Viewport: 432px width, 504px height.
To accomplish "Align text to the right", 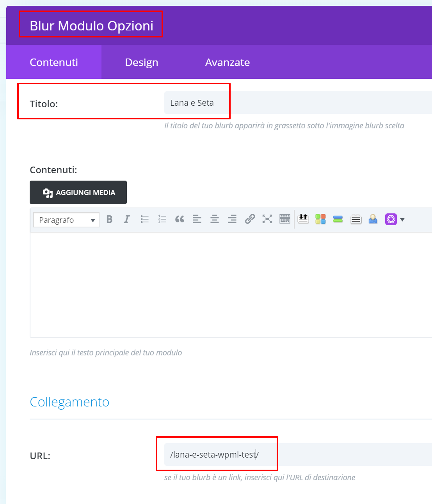I will 232,219.
